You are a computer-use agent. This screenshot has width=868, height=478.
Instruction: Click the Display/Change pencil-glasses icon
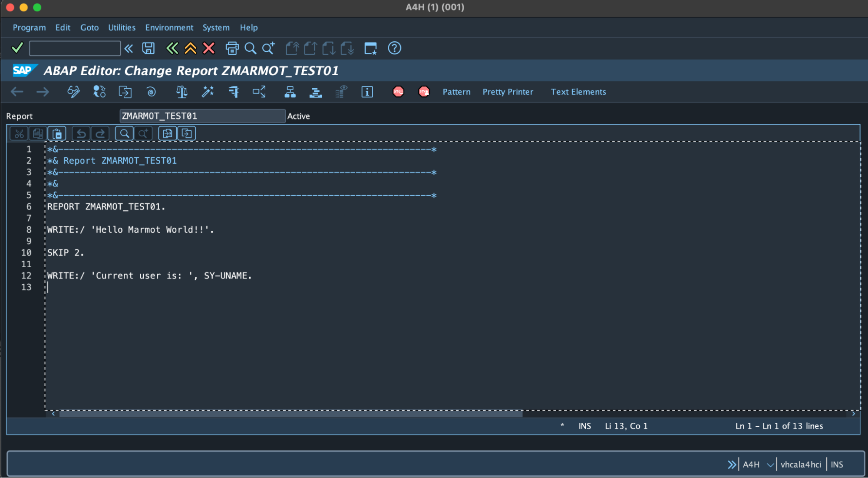[x=73, y=92]
